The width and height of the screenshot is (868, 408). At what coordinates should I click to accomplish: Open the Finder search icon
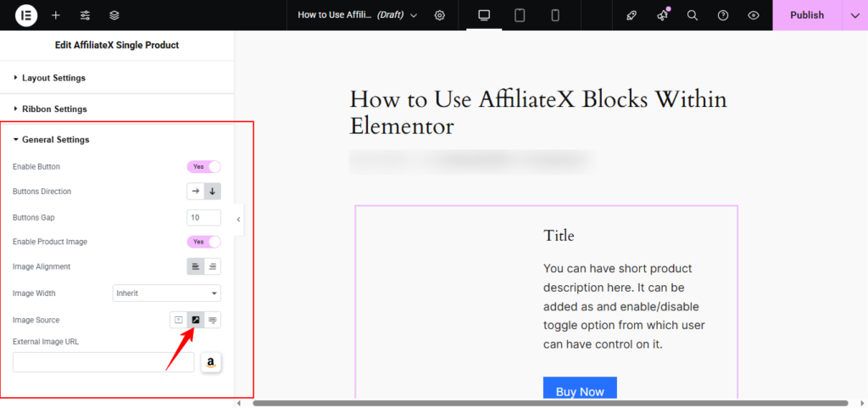tap(693, 15)
